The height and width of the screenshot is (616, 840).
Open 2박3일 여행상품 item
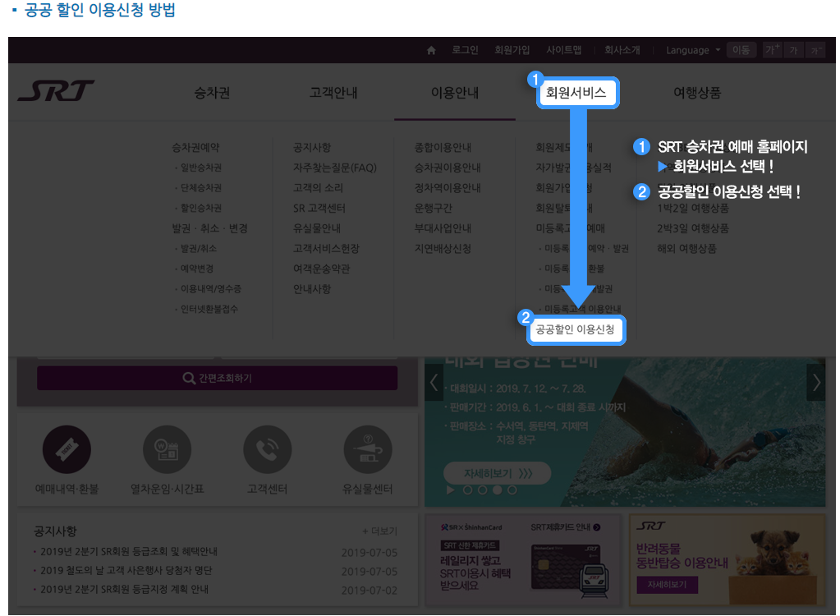click(x=693, y=228)
